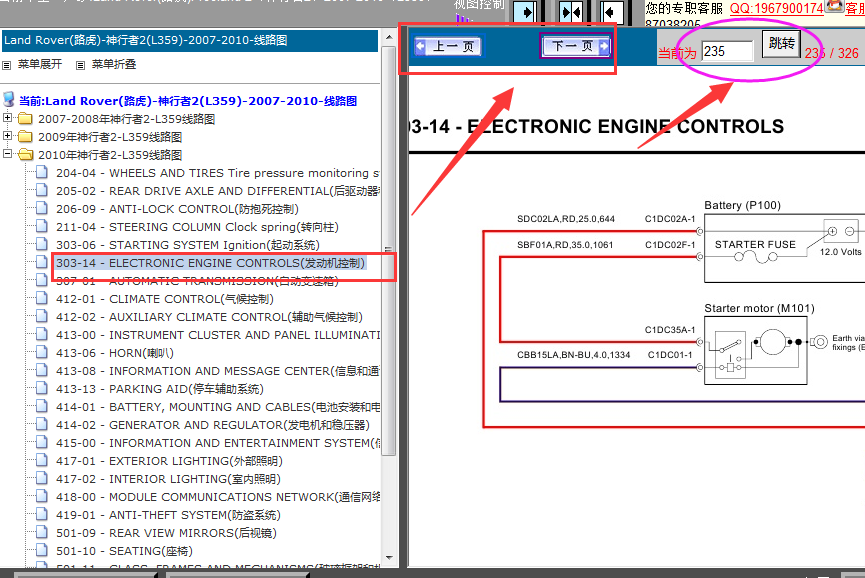The width and height of the screenshot is (865, 578).
Task: Click the page icon beside 419-01 ANTI-THEFT
Action: (x=41, y=514)
